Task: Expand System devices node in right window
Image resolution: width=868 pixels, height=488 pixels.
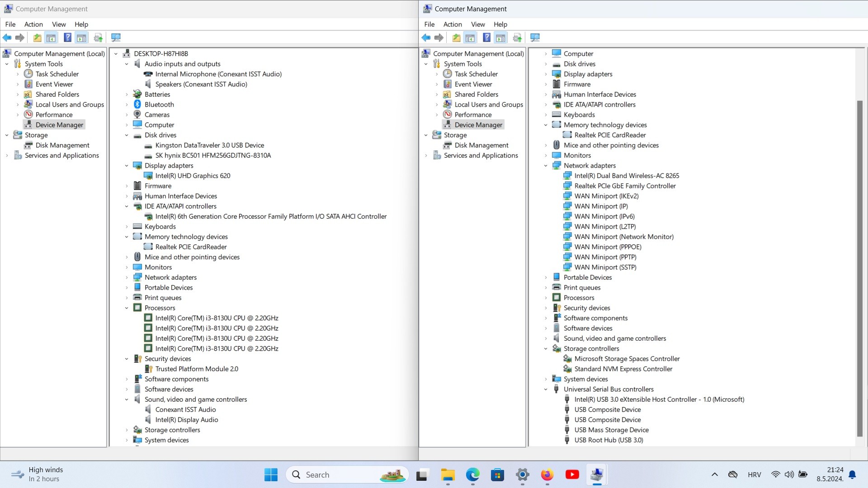Action: pos(546,379)
